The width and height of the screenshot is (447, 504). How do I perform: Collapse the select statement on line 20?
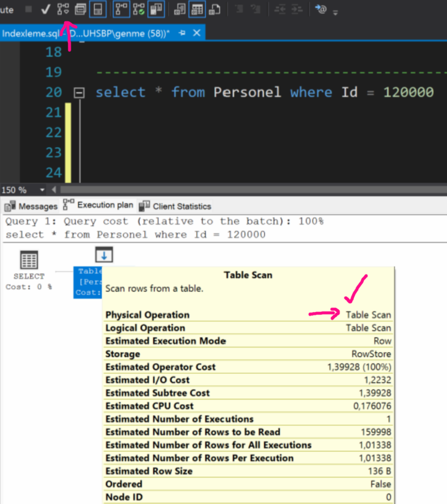click(78, 93)
